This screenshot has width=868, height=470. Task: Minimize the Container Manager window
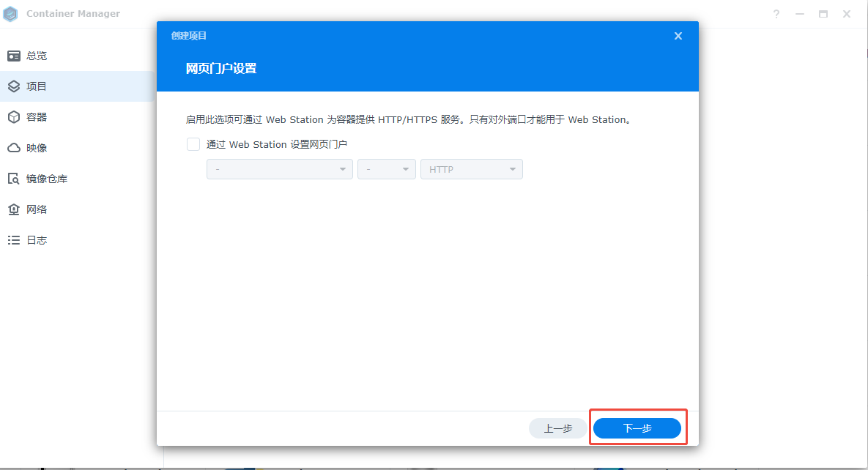[x=800, y=14]
